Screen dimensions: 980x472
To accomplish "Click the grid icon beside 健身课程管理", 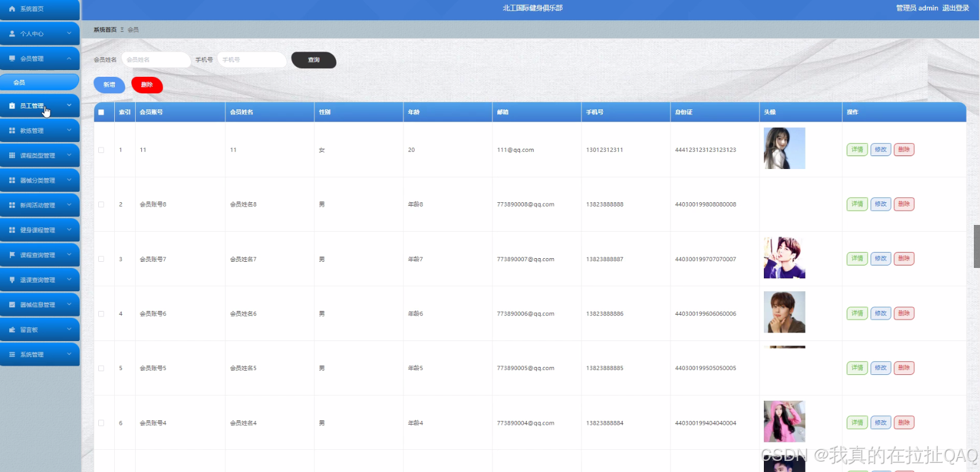I will coord(12,230).
